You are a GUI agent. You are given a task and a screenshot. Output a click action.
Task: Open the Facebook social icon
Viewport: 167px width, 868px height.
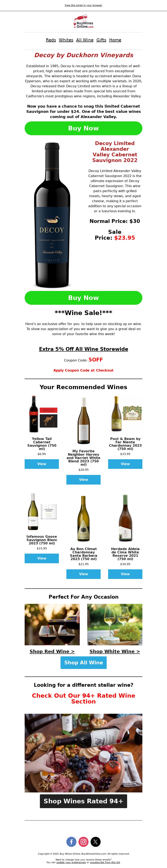coord(71,842)
